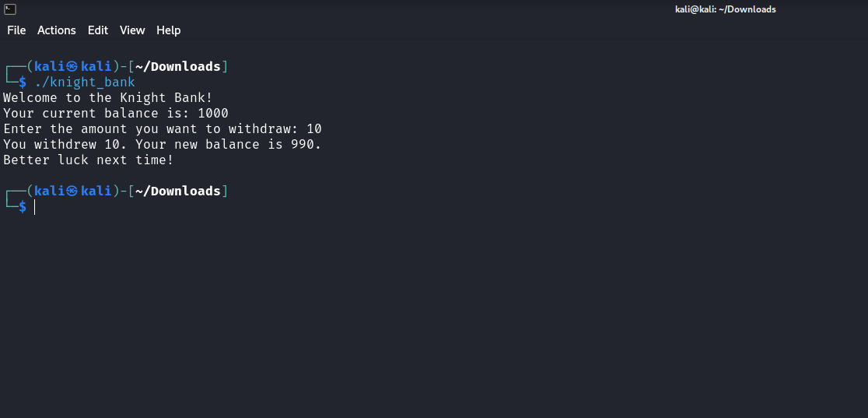Click the dollar sign of the first prompt
Viewport: 868px width, 418px height.
(x=22, y=83)
